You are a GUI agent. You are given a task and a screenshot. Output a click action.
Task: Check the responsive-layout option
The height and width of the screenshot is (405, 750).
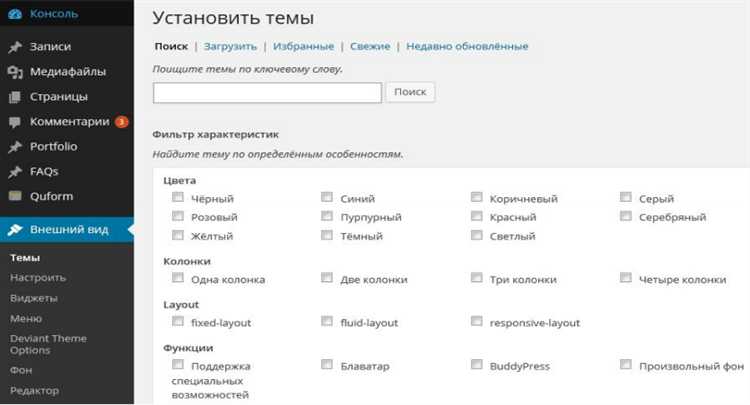coord(476,322)
